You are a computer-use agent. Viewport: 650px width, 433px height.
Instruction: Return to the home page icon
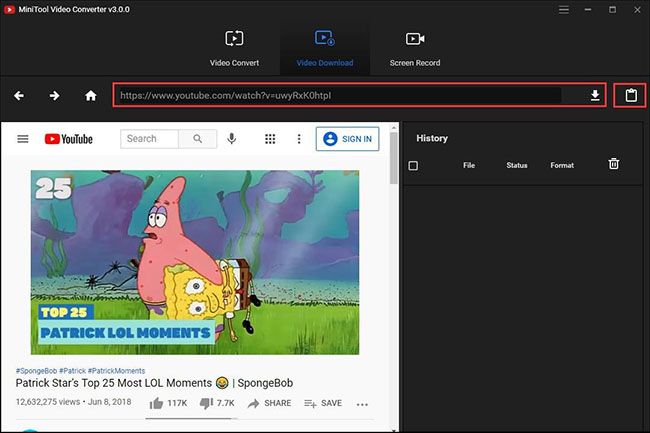[91, 96]
